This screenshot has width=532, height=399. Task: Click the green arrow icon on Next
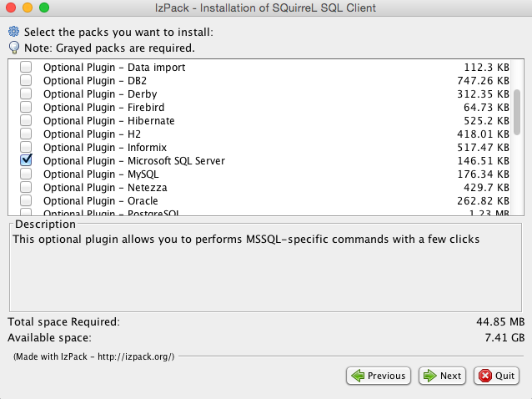[429, 376]
